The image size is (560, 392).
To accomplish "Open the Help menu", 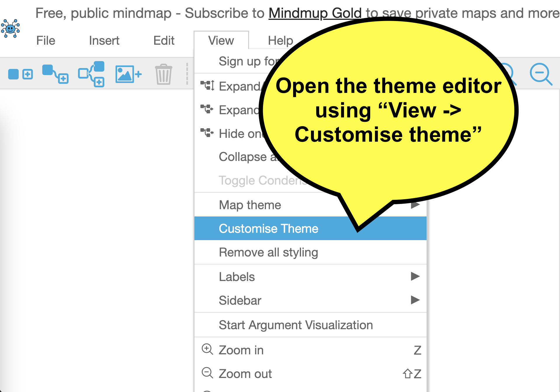I will point(280,41).
